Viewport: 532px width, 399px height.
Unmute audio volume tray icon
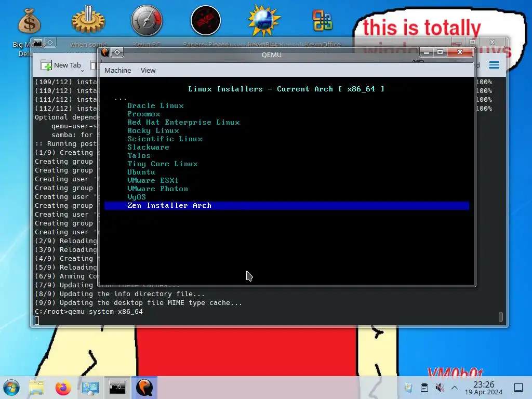[x=440, y=388]
